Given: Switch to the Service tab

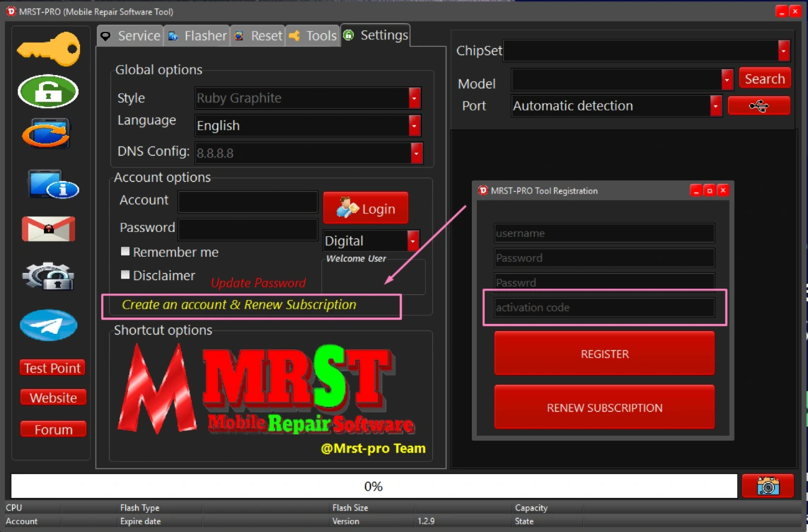Looking at the screenshot, I should 130,35.
